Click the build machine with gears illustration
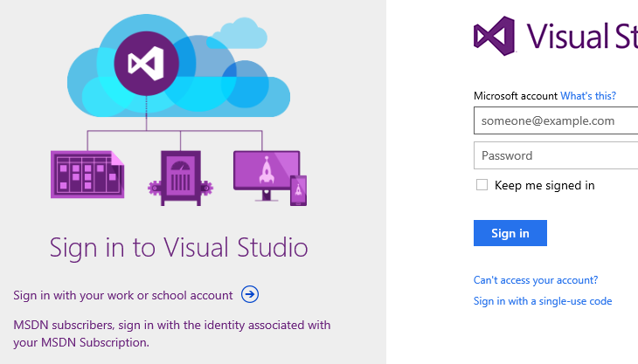 click(x=181, y=178)
